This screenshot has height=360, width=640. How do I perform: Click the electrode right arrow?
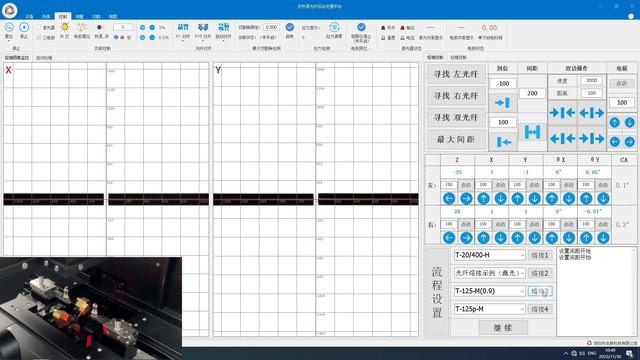pyautogui.click(x=630, y=142)
